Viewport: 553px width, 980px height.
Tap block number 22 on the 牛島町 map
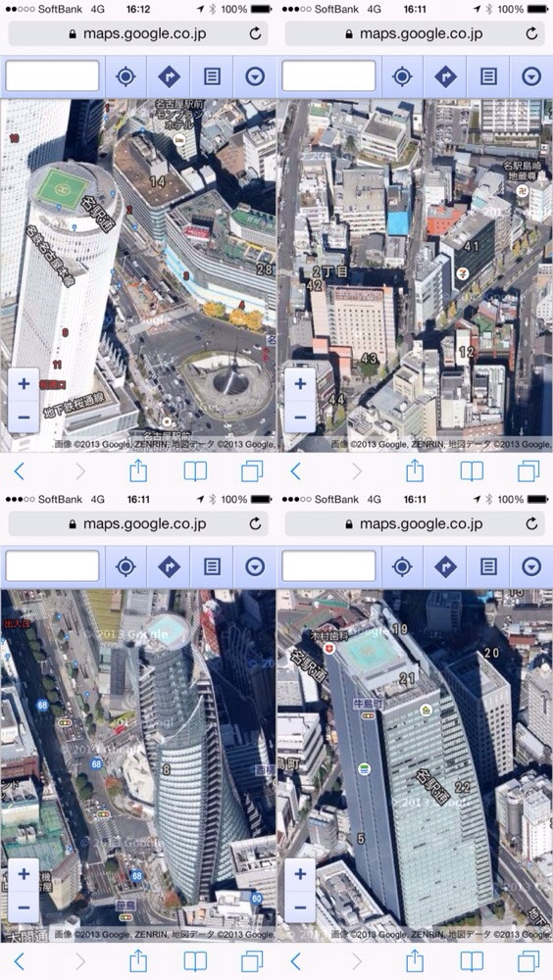(462, 788)
